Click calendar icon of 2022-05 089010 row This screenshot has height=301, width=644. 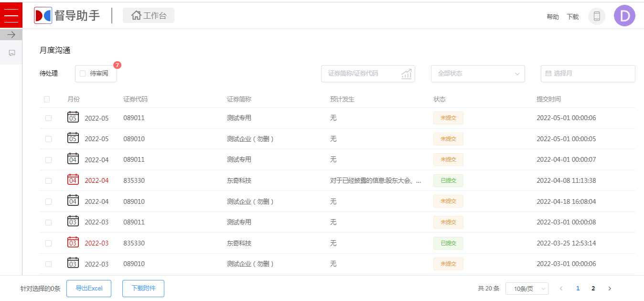(73, 138)
